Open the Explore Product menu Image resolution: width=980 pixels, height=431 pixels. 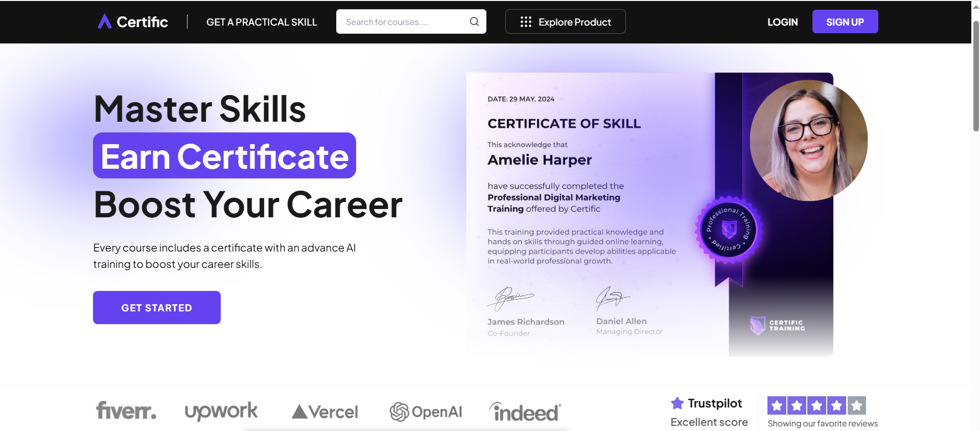pyautogui.click(x=565, y=21)
